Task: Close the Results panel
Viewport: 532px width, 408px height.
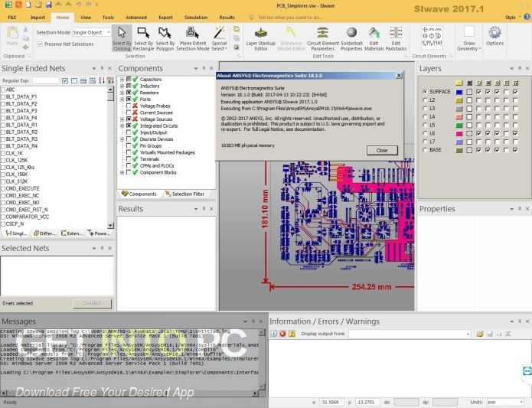Action: (x=211, y=209)
